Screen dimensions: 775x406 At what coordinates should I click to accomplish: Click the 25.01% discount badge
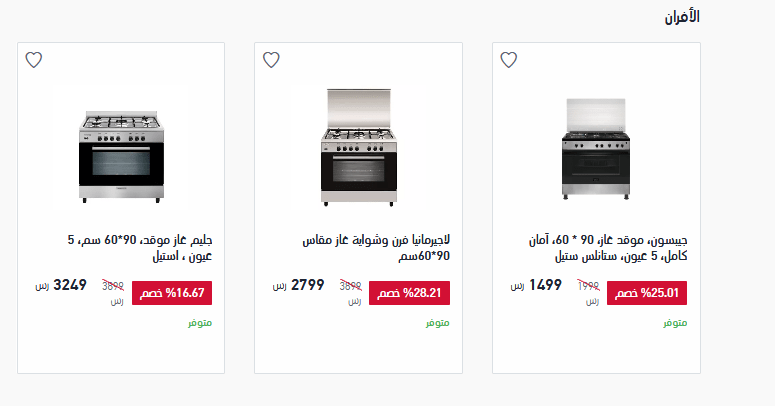click(x=647, y=293)
